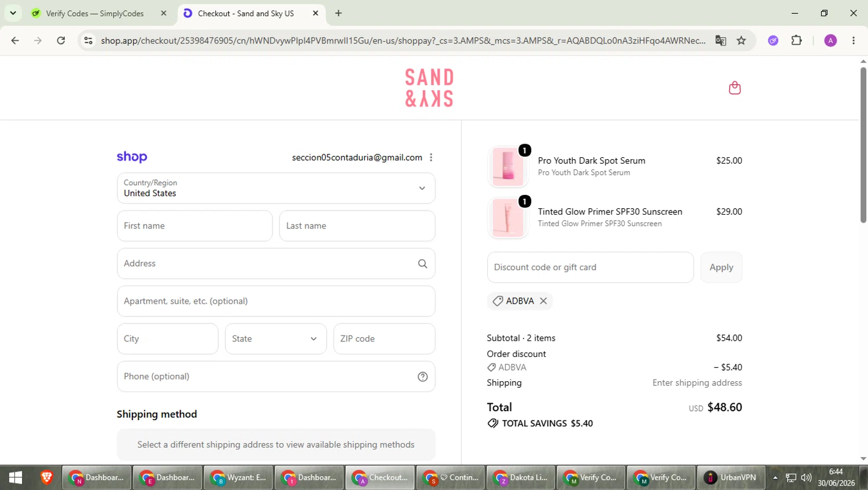Open account options menu beside email
The width and height of the screenshot is (868, 490).
click(431, 157)
